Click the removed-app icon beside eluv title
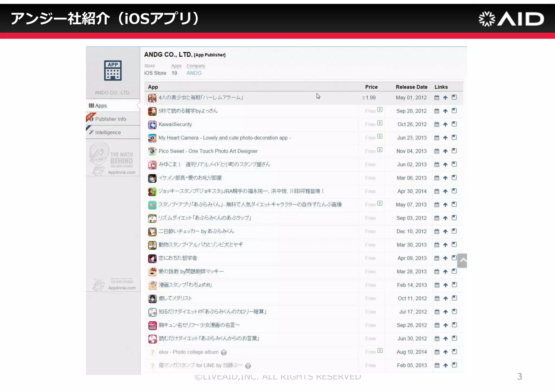The height and width of the screenshot is (392, 555). click(x=224, y=352)
